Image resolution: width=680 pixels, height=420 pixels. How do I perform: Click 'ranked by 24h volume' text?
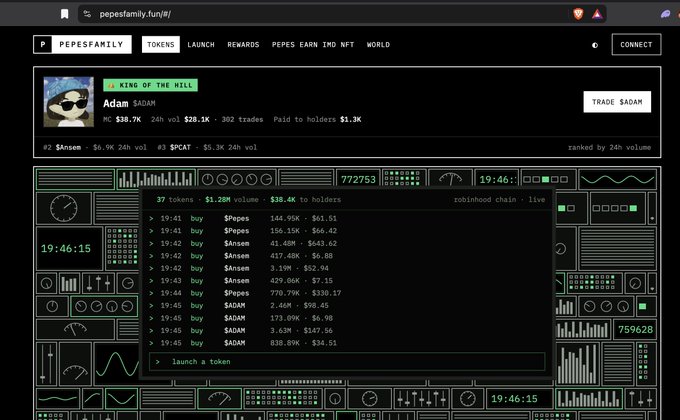point(609,148)
